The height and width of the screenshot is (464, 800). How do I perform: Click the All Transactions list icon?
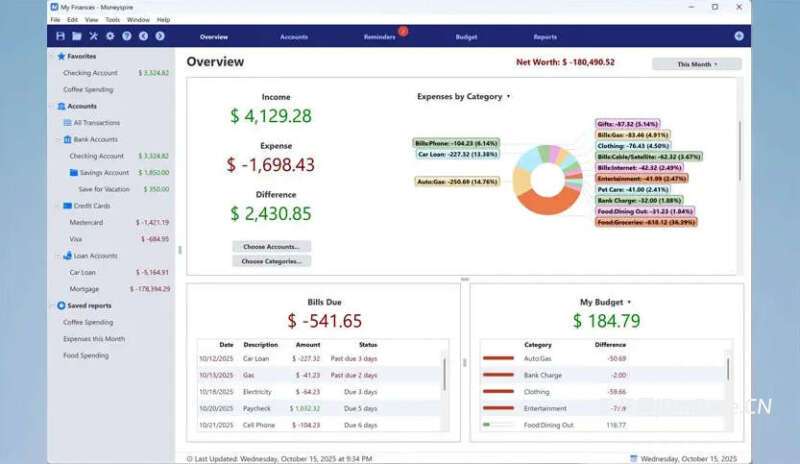tap(67, 123)
